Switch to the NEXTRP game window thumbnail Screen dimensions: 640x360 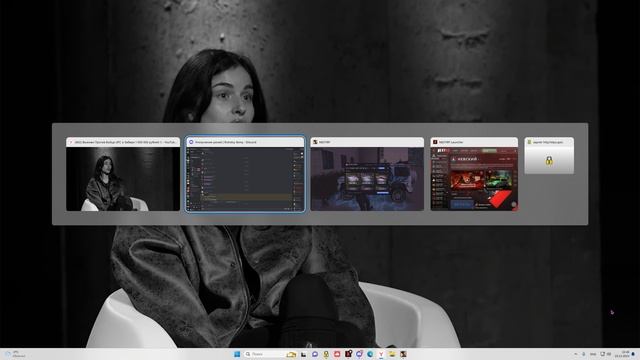click(x=367, y=174)
